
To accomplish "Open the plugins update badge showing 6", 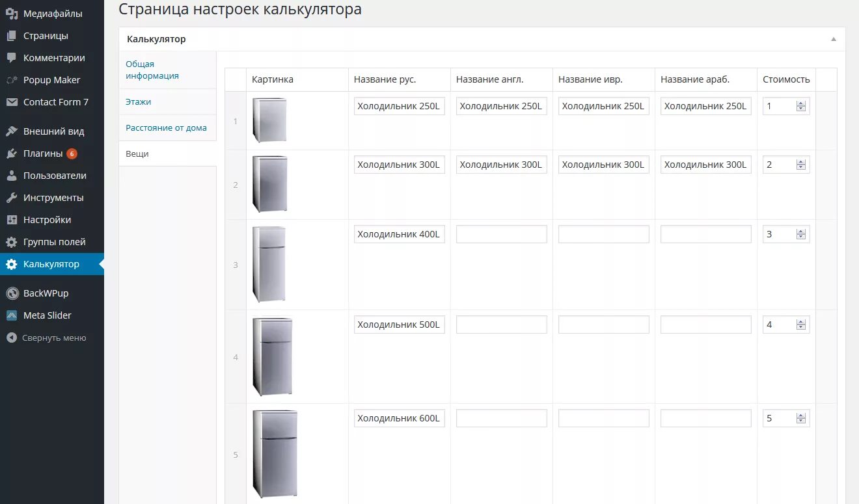I will pyautogui.click(x=72, y=154).
